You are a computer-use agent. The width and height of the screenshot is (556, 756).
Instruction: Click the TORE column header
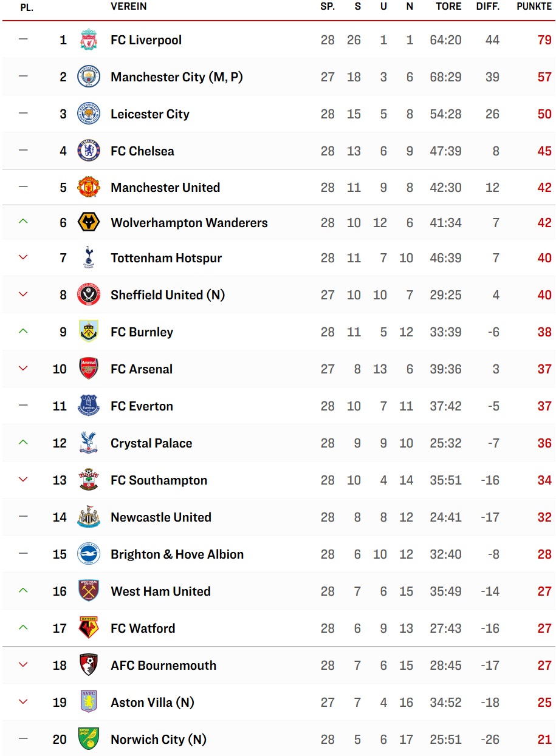tap(448, 7)
